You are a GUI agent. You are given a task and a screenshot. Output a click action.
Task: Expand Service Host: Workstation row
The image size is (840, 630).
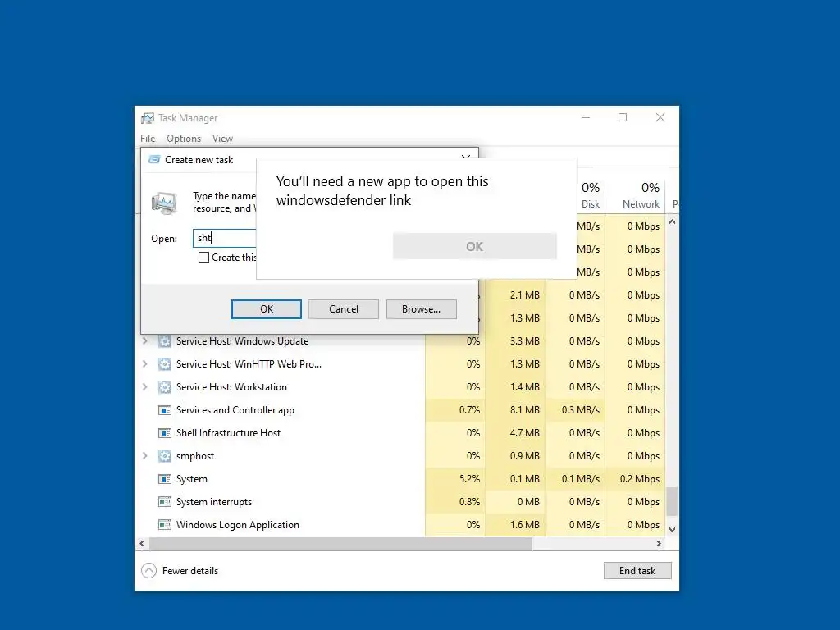tap(144, 387)
